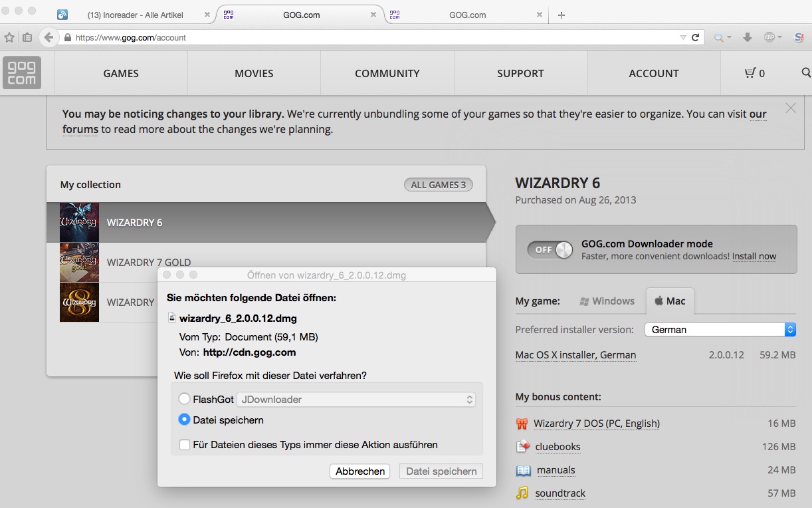Open the preferred installer version German dropdown

coord(720,329)
